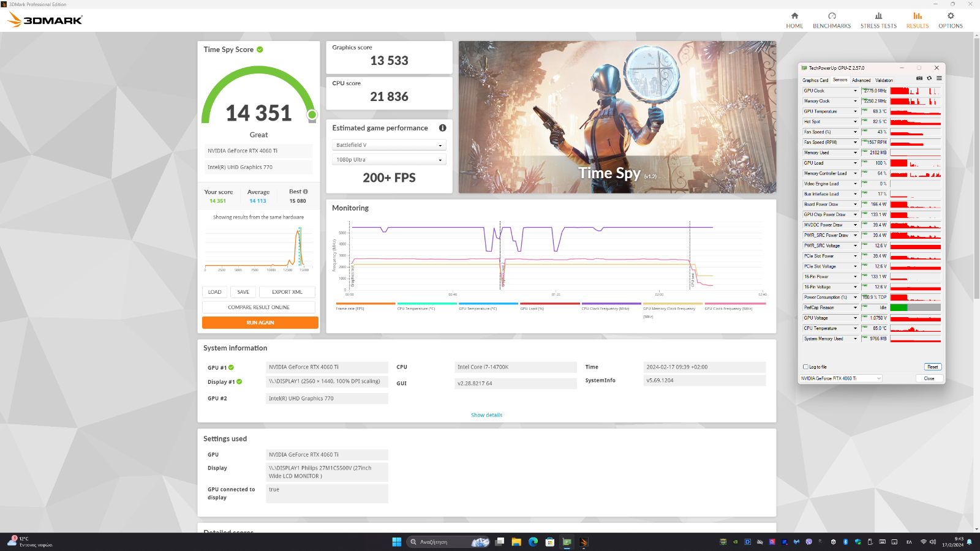980x551 pixels.
Task: Open the OPTIONS gear icon
Action: coord(951,16)
